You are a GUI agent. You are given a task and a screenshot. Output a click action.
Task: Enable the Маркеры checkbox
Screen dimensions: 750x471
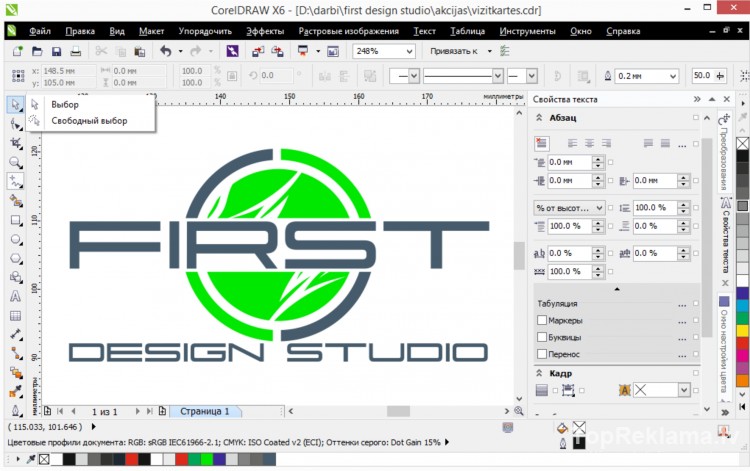(543, 320)
